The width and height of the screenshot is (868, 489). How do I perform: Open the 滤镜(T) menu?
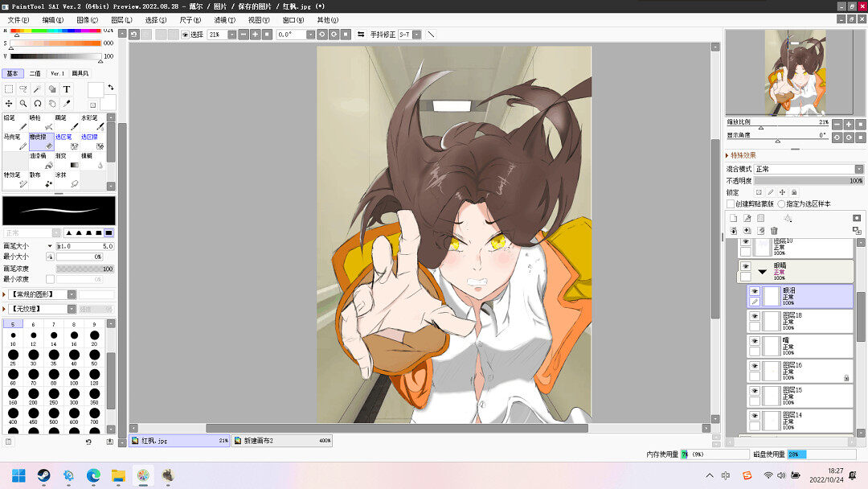224,19
